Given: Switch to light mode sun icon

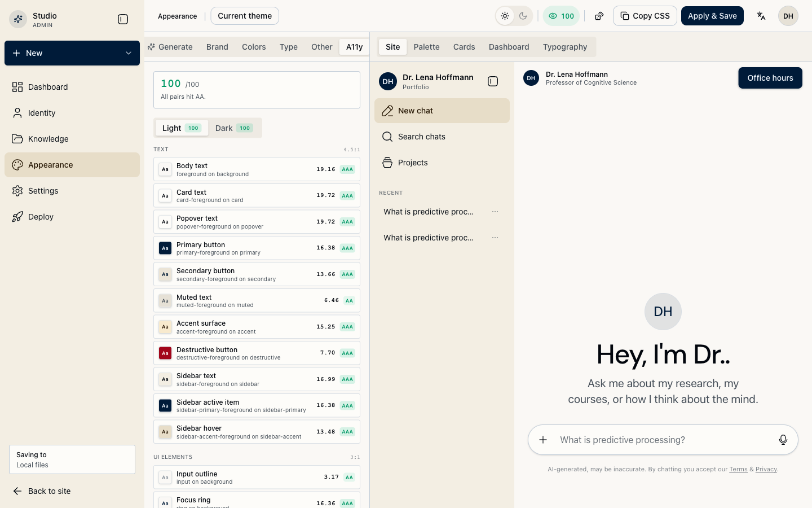Looking at the screenshot, I should pos(505,16).
